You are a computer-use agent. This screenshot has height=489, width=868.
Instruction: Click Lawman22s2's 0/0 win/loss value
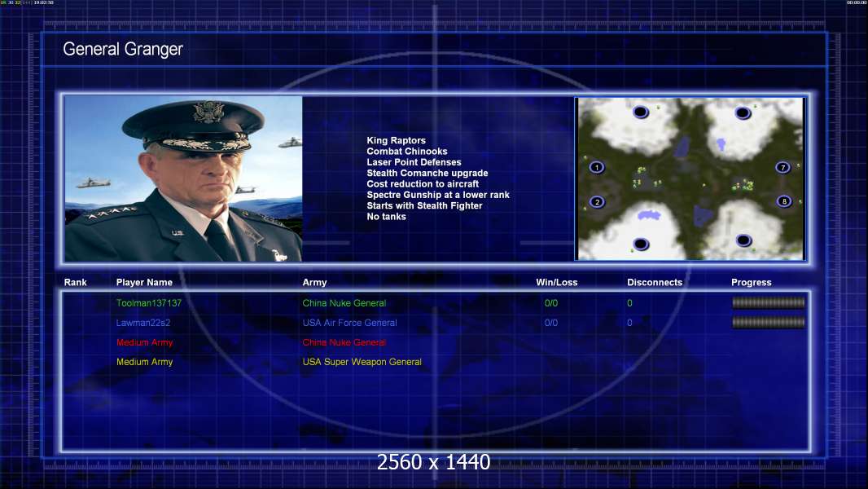click(x=550, y=323)
